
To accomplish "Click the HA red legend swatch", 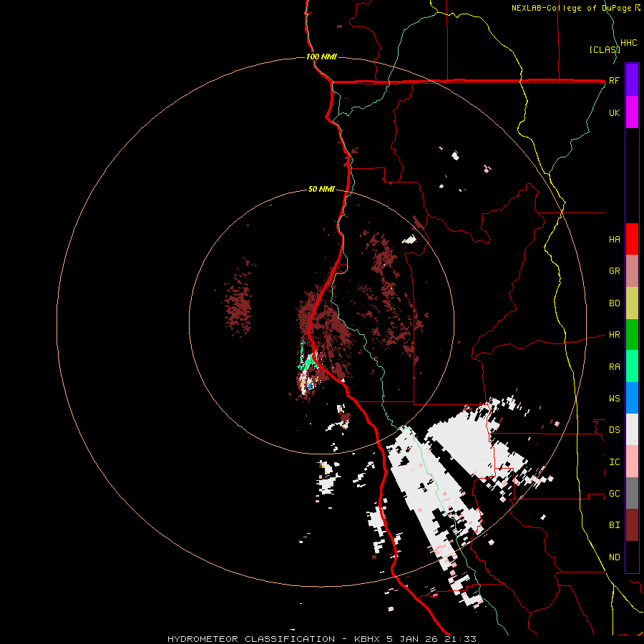I will tap(632, 239).
